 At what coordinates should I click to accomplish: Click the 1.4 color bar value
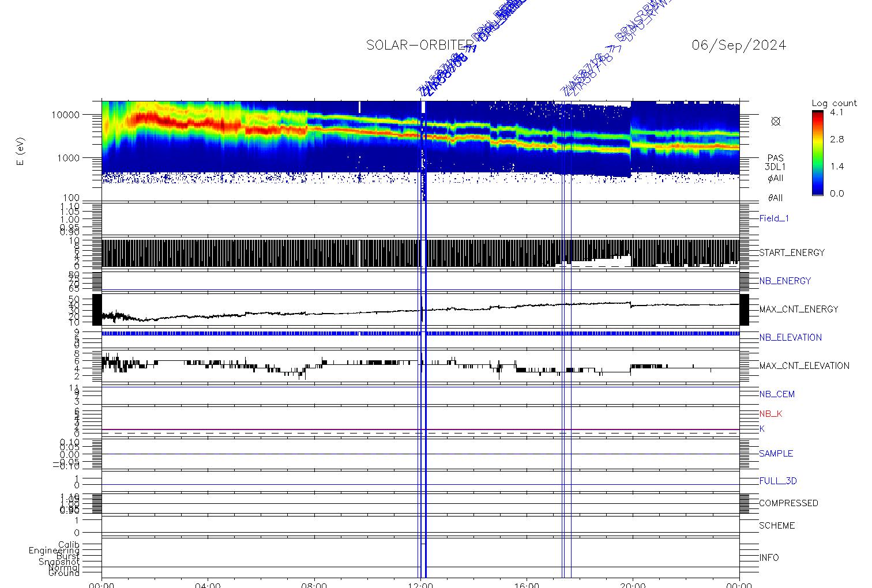[837, 167]
